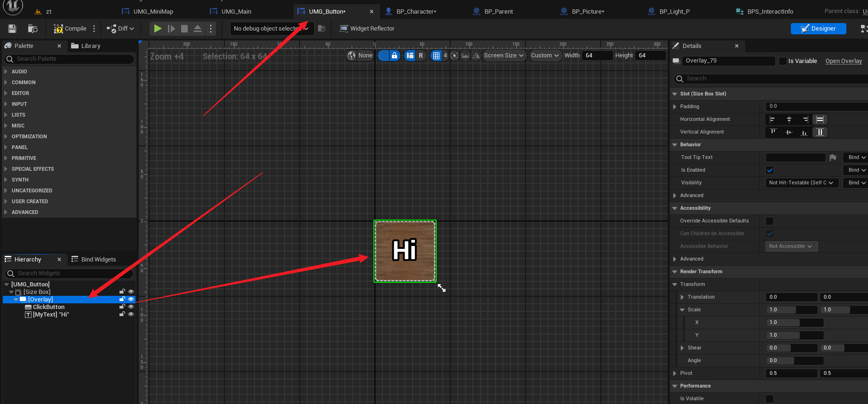Set horizontal alignment to center

pyautogui.click(x=789, y=119)
